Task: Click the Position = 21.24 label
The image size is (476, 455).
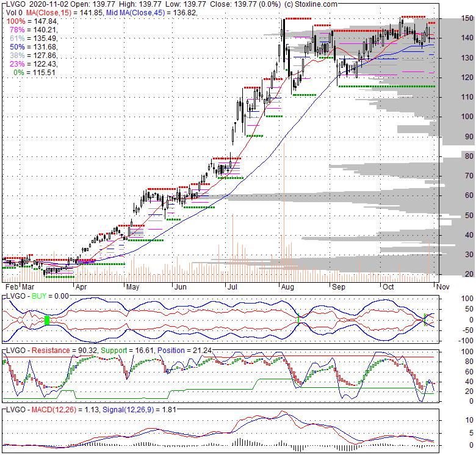Action: coord(184,351)
